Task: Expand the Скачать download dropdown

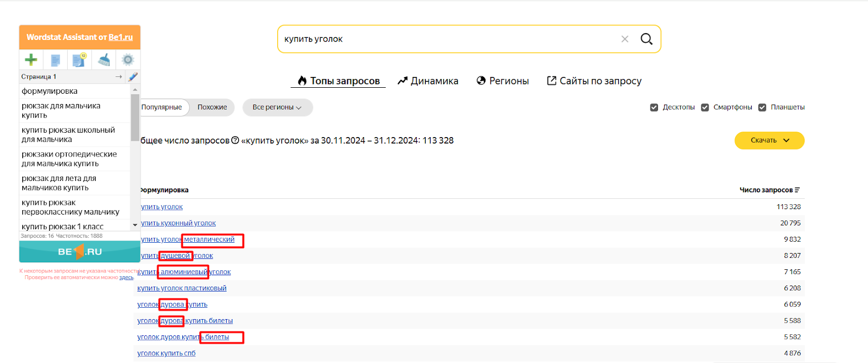Action: [769, 140]
